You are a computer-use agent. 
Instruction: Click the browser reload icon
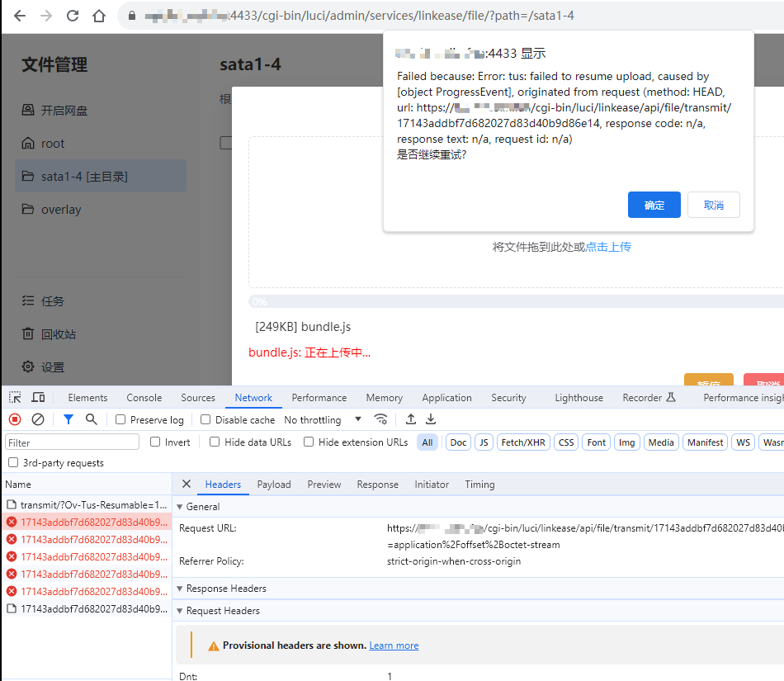point(73,16)
